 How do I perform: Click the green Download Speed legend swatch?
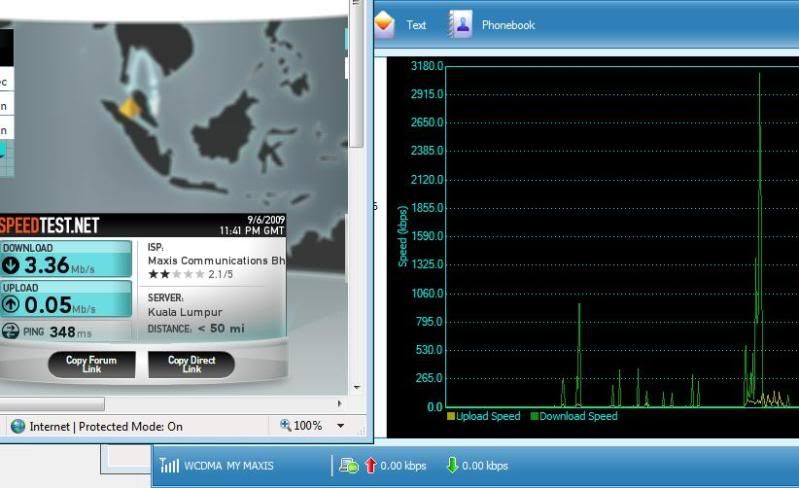[x=534, y=416]
